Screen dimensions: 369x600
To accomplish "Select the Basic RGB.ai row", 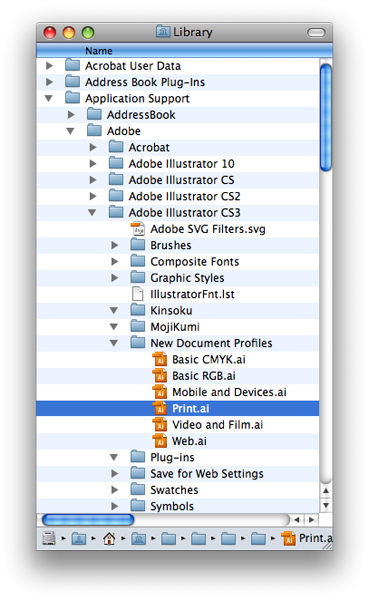I will coord(178,376).
